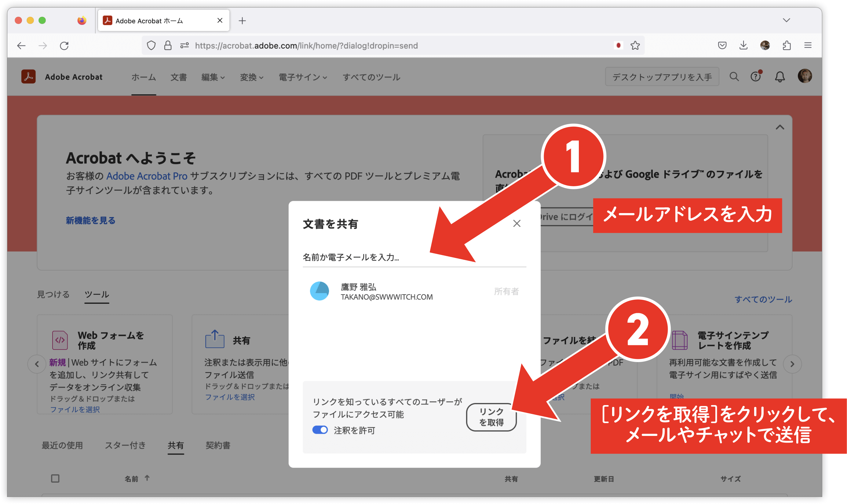Image resolution: width=847 pixels, height=504 pixels.
Task: Open tracking protection shield icon
Action: [x=151, y=45]
